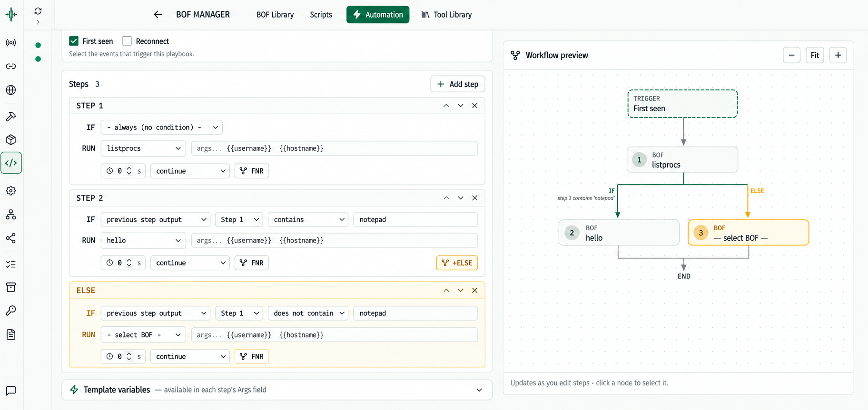Open the globe icon in sidebar
The height and width of the screenshot is (410, 868).
pyautogui.click(x=11, y=90)
